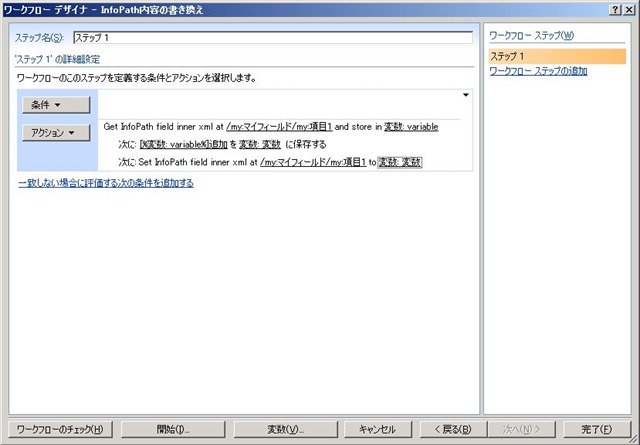This screenshot has height=445, width=640.
Task: Open the 変数(V)... button
Action: tap(286, 429)
